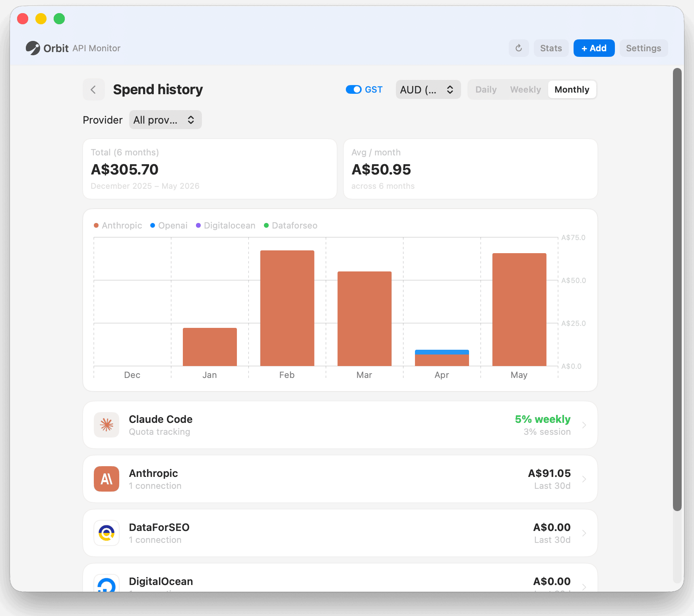Click the A$25.0 axis label
Screen dimensions: 694x616
[574, 323]
